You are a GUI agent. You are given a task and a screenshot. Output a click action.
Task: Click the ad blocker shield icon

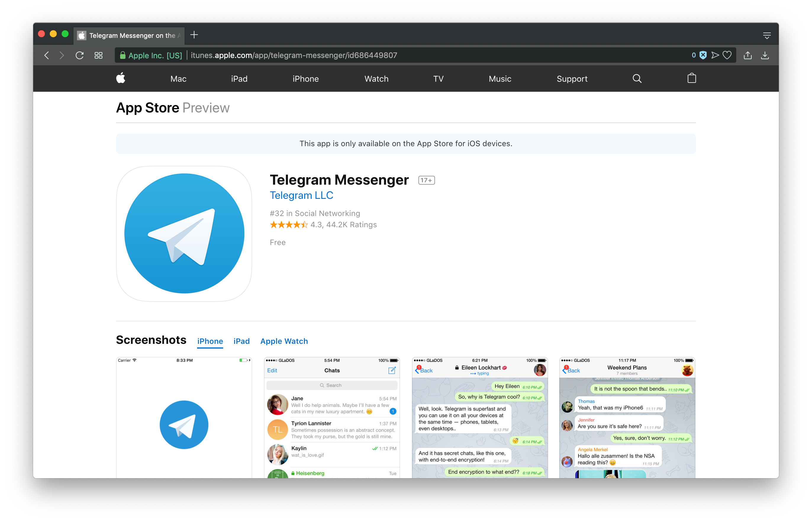(x=703, y=55)
